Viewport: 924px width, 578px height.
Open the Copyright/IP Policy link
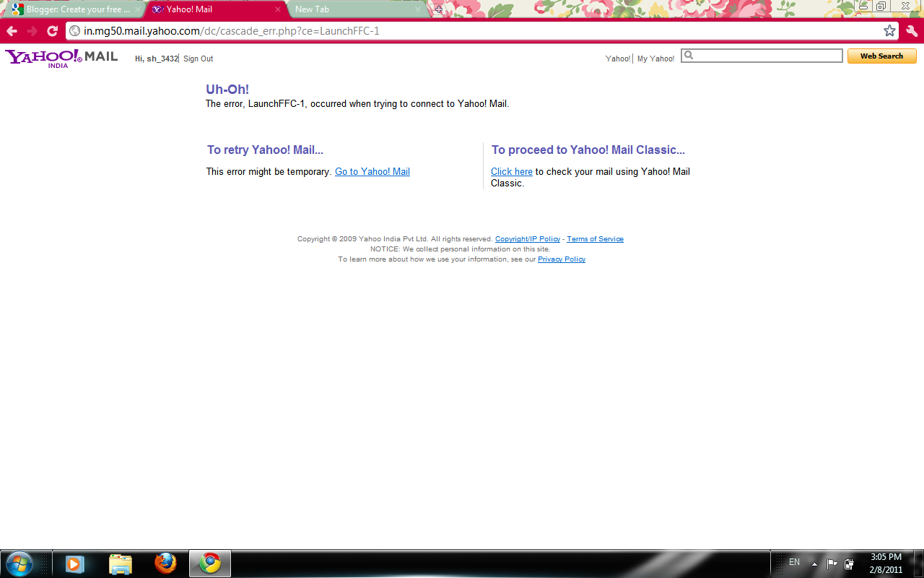coord(528,239)
